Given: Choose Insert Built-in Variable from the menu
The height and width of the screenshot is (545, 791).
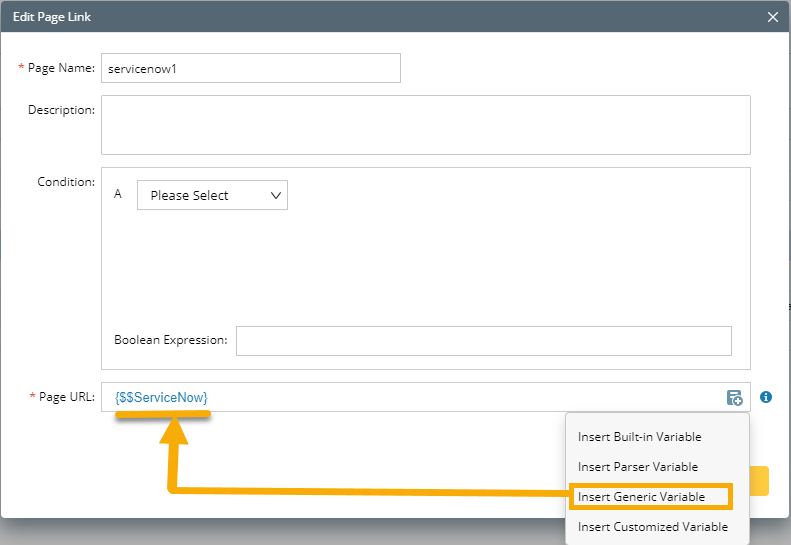Looking at the screenshot, I should tap(640, 437).
